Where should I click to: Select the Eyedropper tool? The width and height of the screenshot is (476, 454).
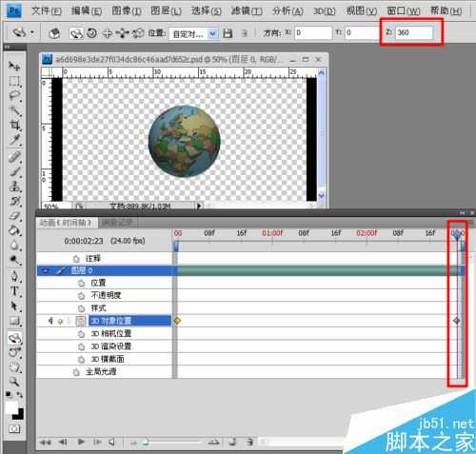tap(14, 140)
